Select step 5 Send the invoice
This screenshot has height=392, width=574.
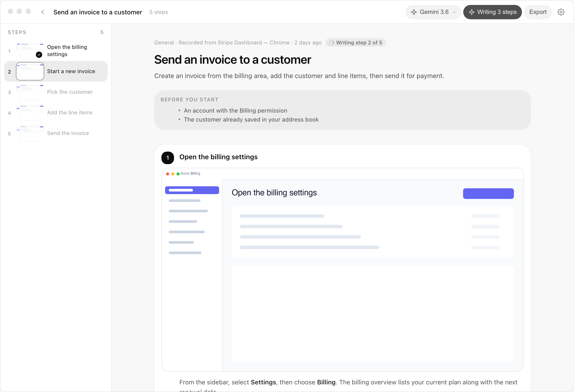click(56, 133)
